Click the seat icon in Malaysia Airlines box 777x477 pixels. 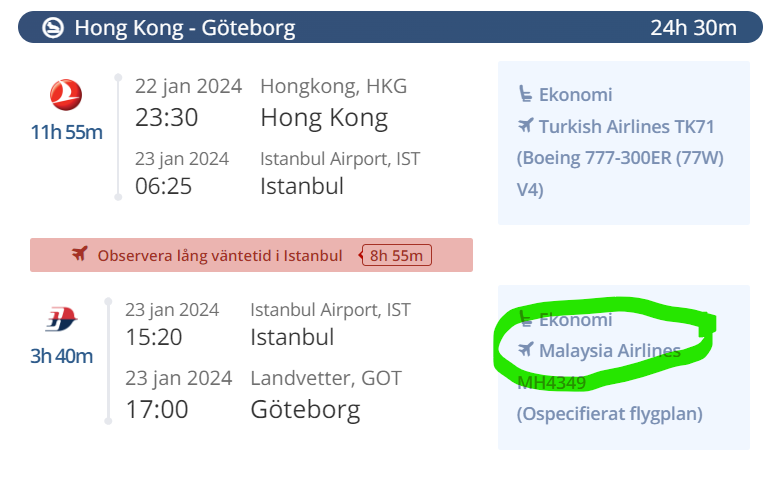tap(525, 318)
